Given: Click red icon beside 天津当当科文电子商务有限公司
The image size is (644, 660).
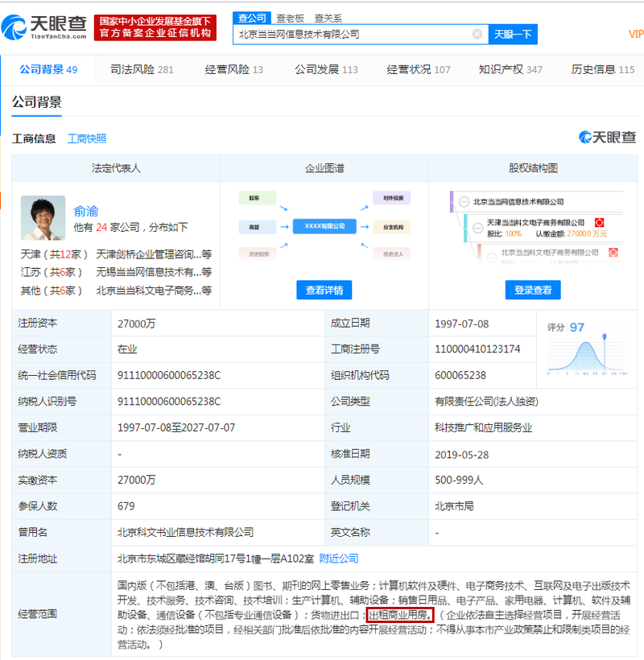Looking at the screenshot, I should click(600, 223).
